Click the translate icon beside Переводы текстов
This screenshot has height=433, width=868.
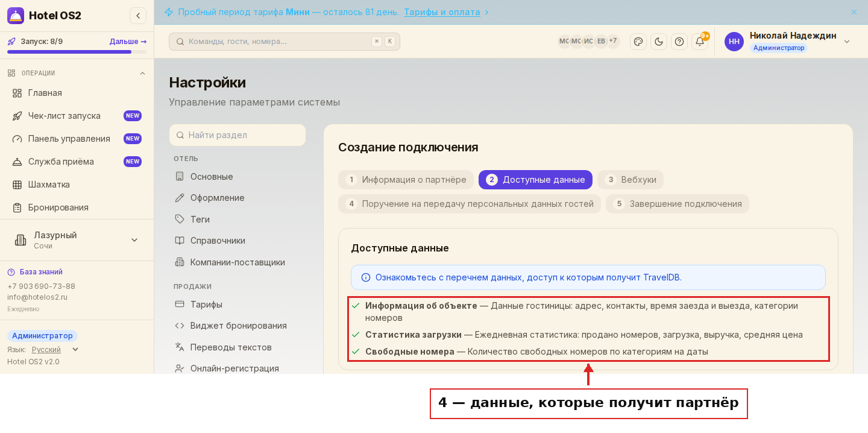(x=180, y=347)
